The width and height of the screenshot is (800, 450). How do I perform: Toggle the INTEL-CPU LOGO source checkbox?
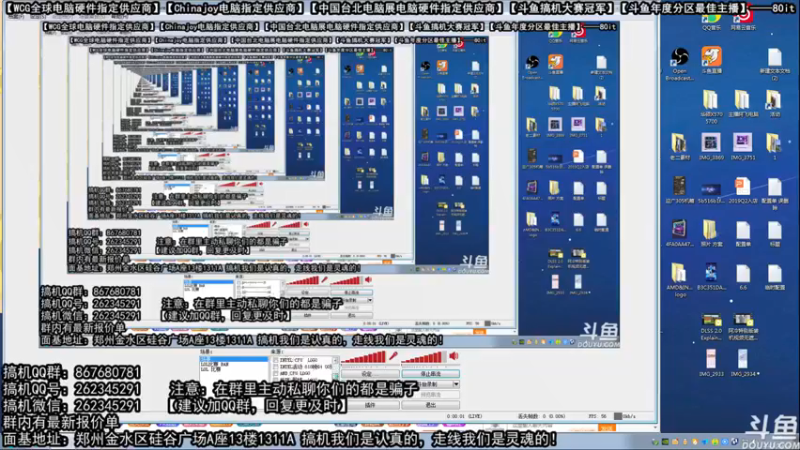[276, 360]
